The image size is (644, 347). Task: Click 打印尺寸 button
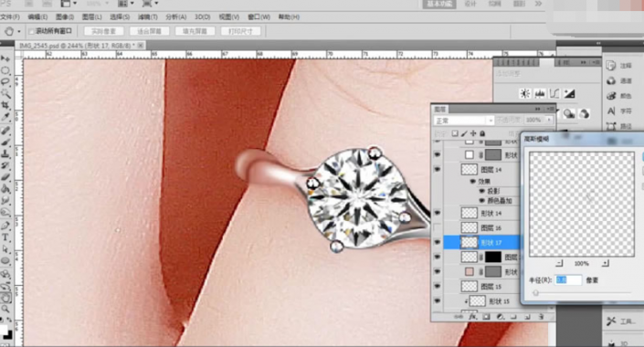pyautogui.click(x=240, y=31)
